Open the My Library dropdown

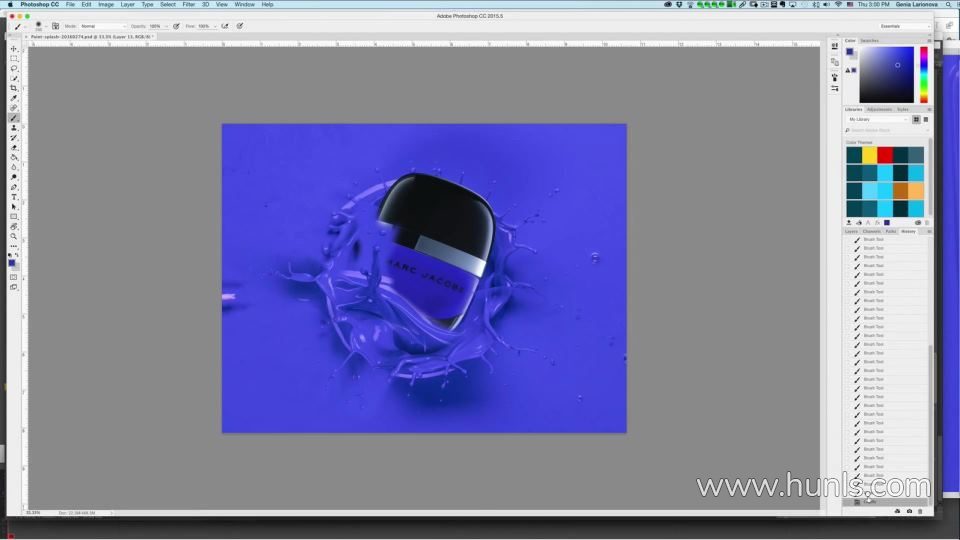877,119
